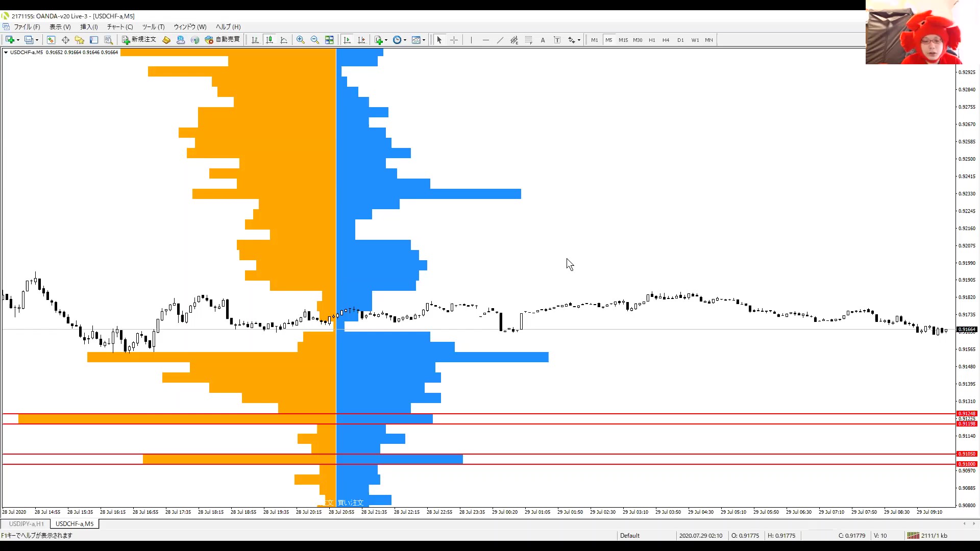Click the tile windows icon
This screenshot has width=980, height=551.
[x=329, y=40]
